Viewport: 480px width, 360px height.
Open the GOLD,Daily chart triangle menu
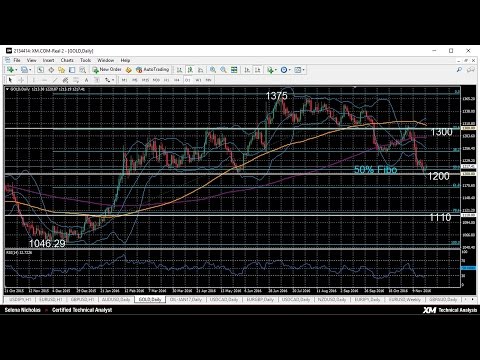pyautogui.click(x=7, y=89)
